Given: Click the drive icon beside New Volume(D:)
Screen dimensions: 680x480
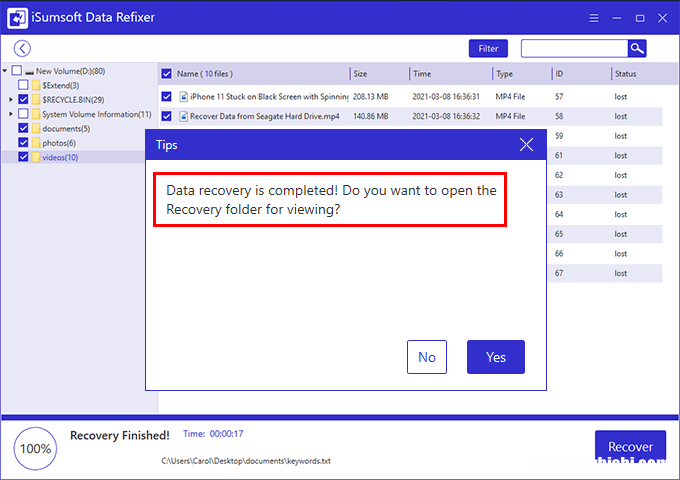Looking at the screenshot, I should coord(29,72).
